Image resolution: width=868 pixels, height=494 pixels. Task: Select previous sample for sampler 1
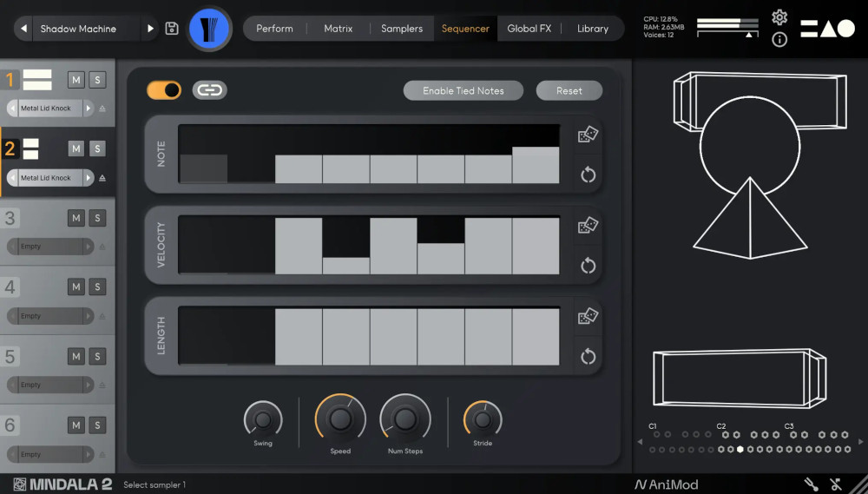pyautogui.click(x=12, y=109)
